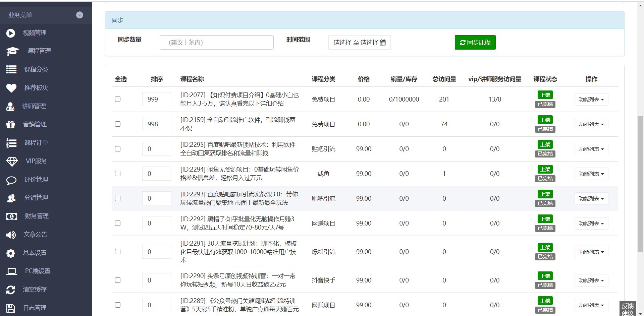Viewport: 644px width, 316px height.
Task: Click the 0/1000000 sales cell
Action: pos(404,100)
